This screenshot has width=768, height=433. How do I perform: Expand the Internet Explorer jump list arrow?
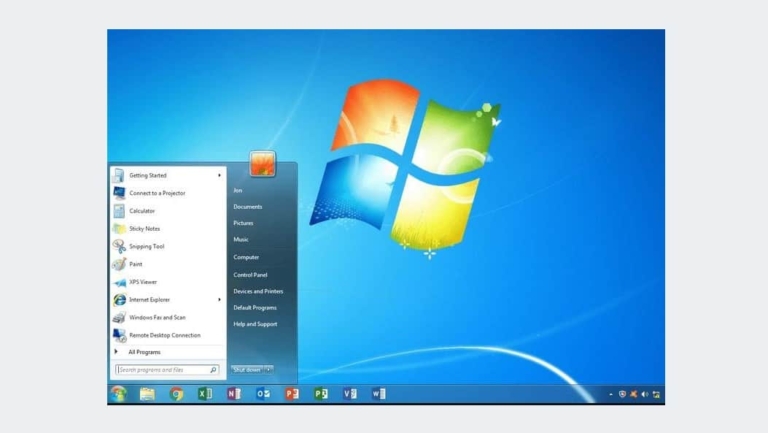pos(219,300)
